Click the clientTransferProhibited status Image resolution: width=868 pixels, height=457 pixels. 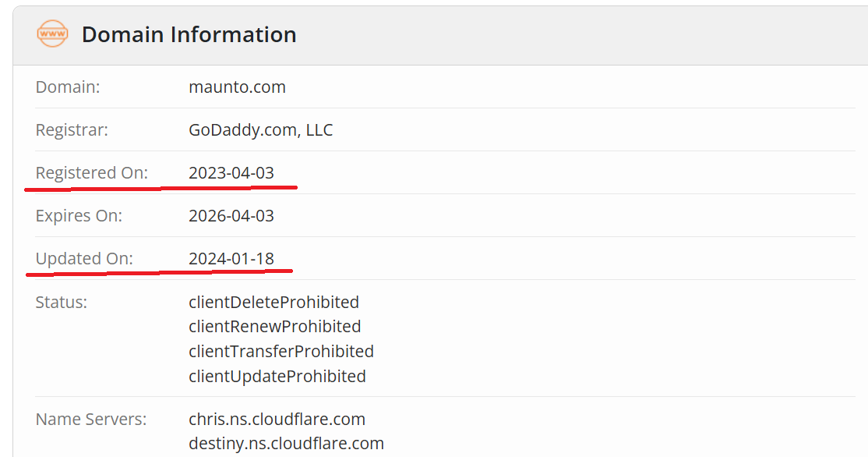(x=281, y=351)
